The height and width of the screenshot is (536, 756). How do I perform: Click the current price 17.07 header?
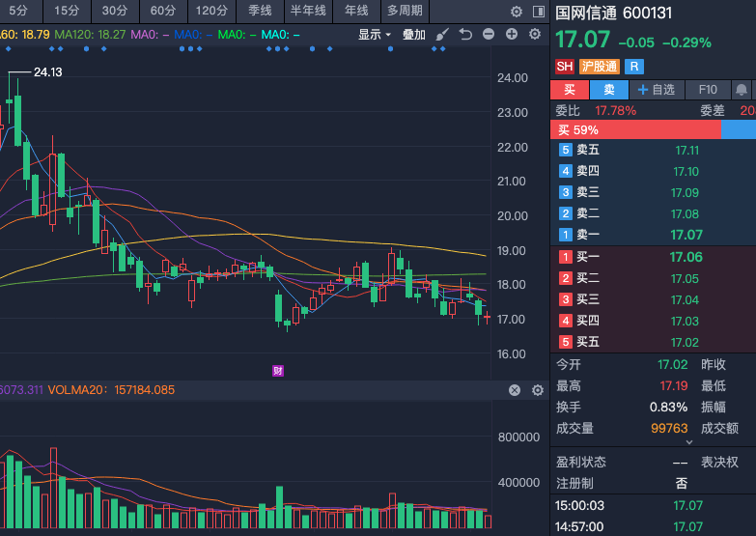[582, 40]
